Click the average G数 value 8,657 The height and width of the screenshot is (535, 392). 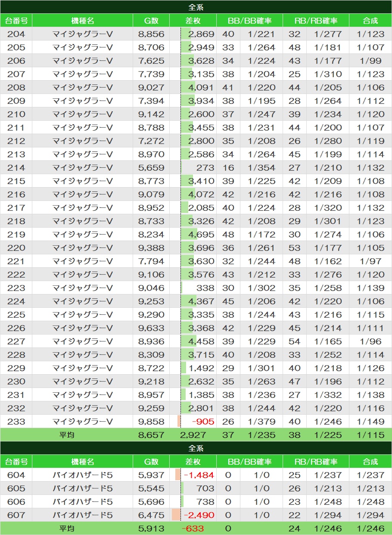tap(151, 435)
